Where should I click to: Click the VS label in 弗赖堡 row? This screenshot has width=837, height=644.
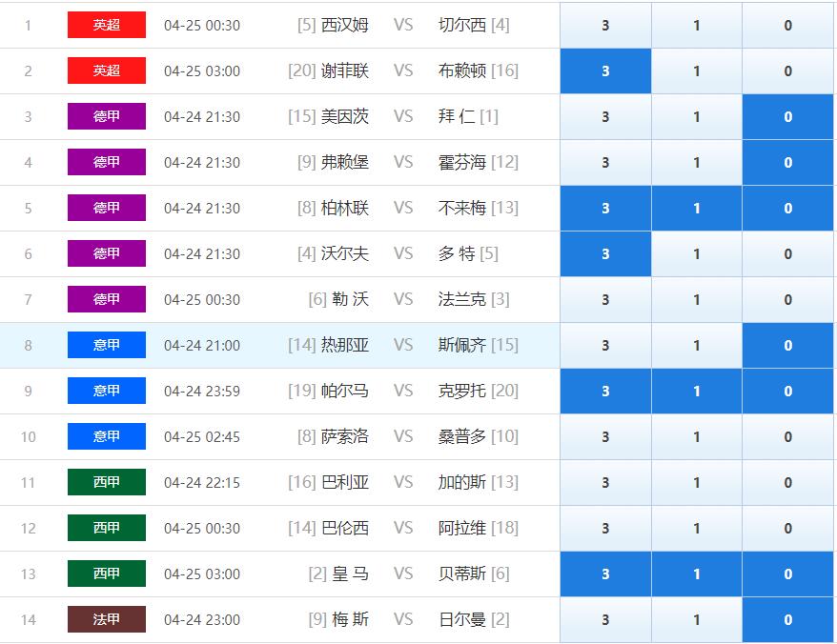pos(403,162)
